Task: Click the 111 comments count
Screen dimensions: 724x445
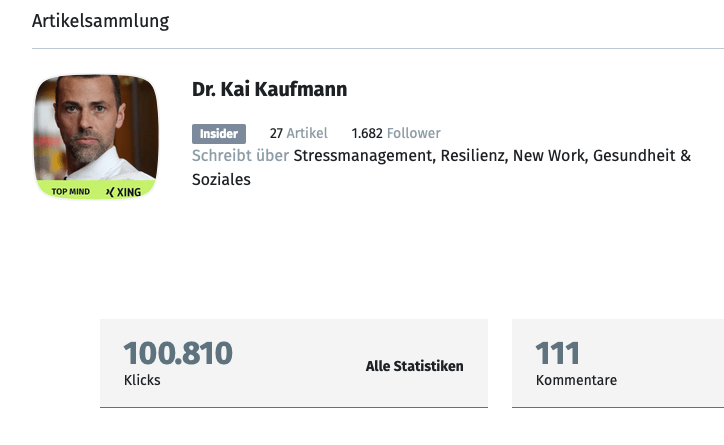Action: click(x=558, y=353)
